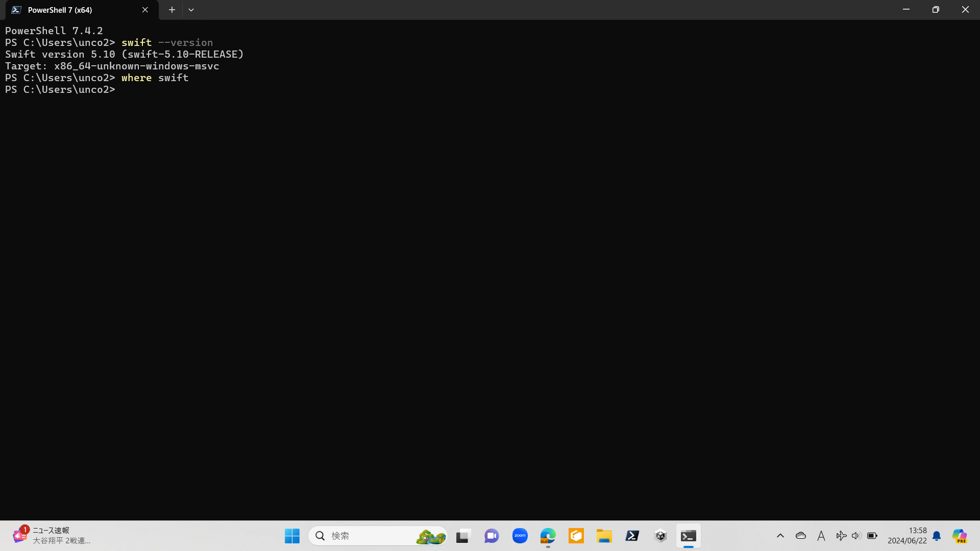Open the orange Sublime Text taskbar icon
This screenshot has height=551, width=980.
point(576,536)
